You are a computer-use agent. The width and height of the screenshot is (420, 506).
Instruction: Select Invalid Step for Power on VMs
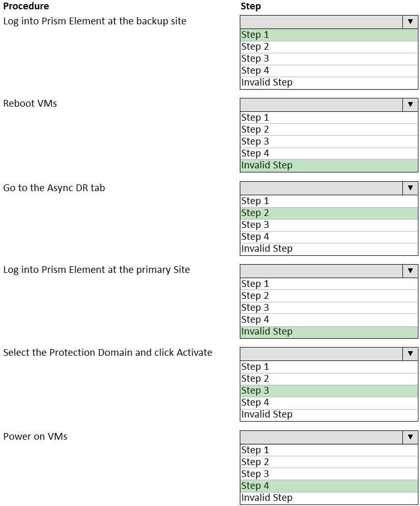point(329,498)
